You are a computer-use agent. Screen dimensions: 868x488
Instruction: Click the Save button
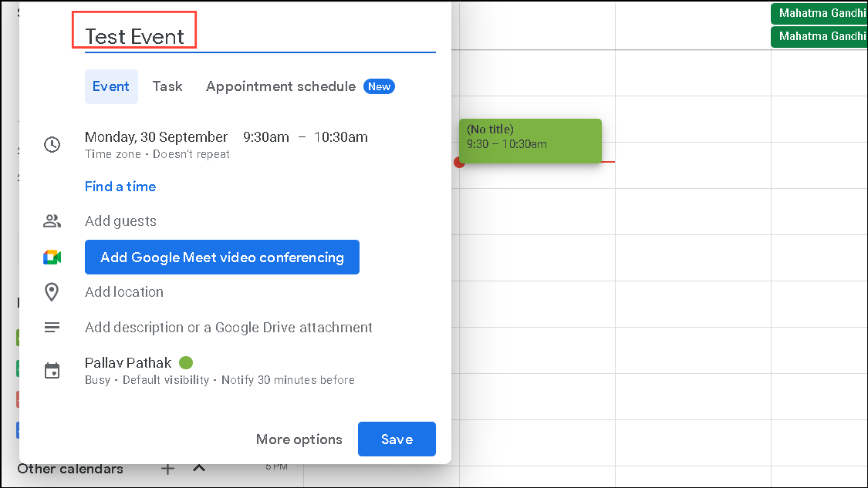pos(397,439)
